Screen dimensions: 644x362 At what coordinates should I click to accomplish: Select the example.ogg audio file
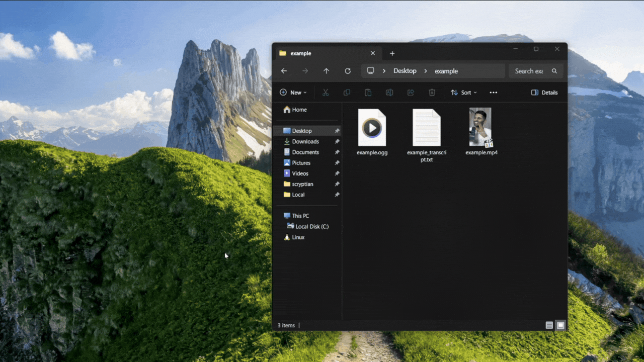372,132
